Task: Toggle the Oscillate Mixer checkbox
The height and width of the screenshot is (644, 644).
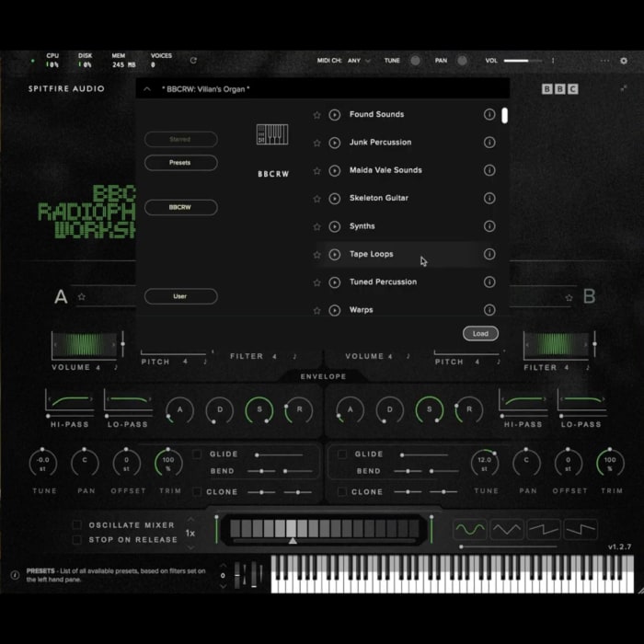Action: [76, 525]
